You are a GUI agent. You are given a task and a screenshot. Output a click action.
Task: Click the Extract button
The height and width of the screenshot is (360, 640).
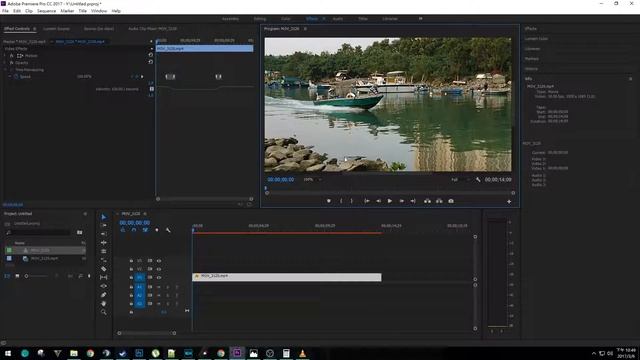point(439,201)
